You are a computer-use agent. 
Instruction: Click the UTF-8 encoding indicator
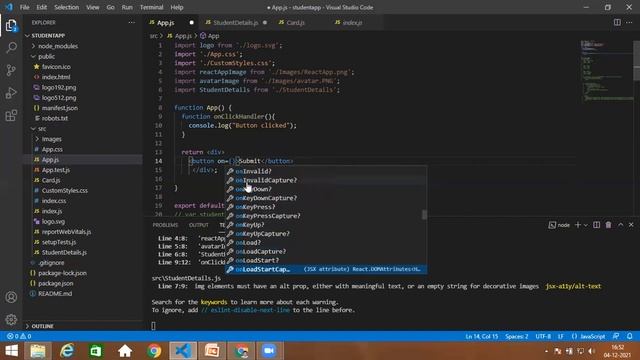(x=543, y=336)
